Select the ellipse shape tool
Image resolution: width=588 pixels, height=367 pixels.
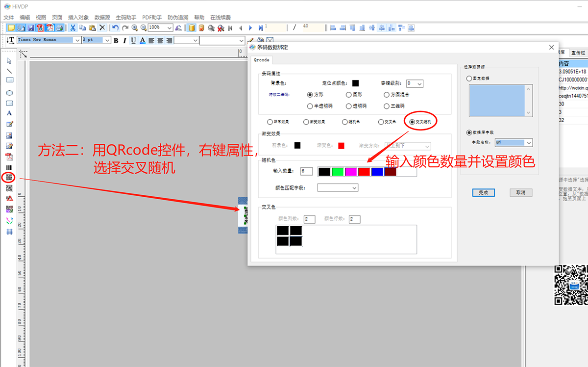[9, 93]
